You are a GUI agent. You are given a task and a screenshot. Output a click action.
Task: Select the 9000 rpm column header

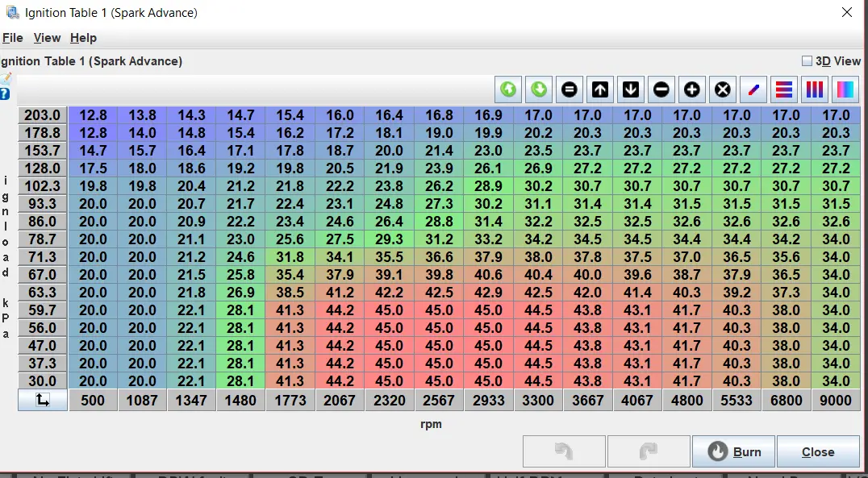click(x=836, y=400)
